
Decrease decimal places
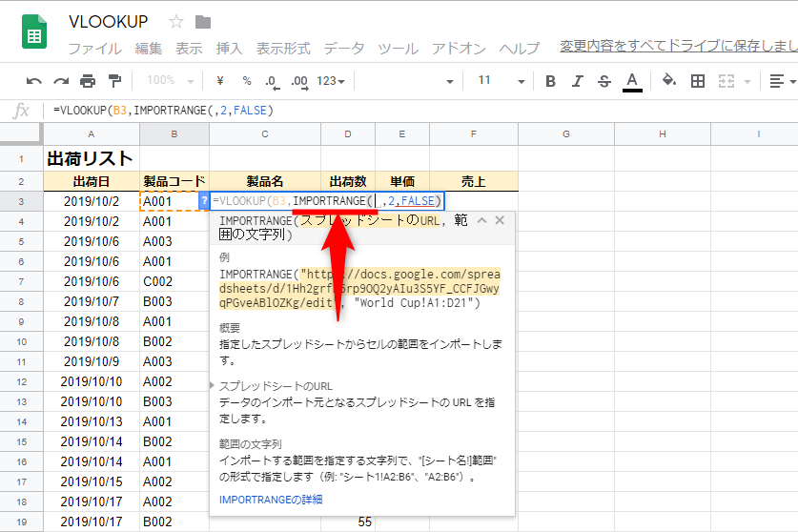(x=273, y=82)
